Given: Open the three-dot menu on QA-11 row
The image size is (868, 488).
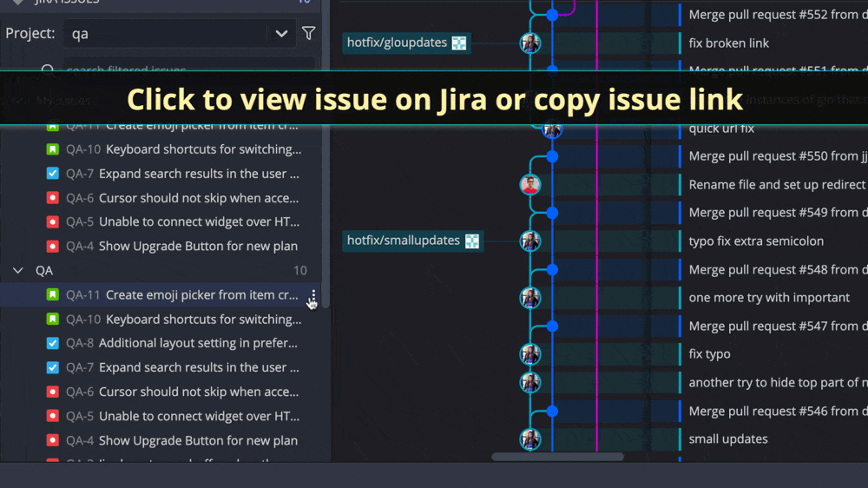Looking at the screenshot, I should (x=313, y=295).
